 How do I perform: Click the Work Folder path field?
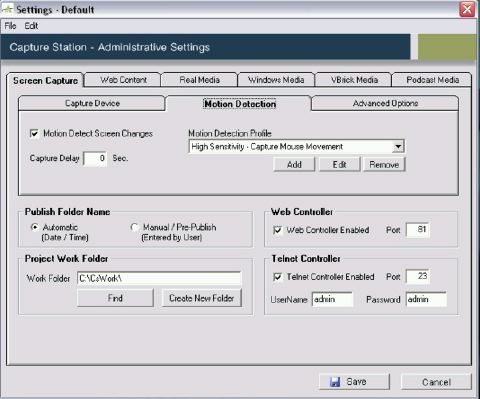point(159,278)
